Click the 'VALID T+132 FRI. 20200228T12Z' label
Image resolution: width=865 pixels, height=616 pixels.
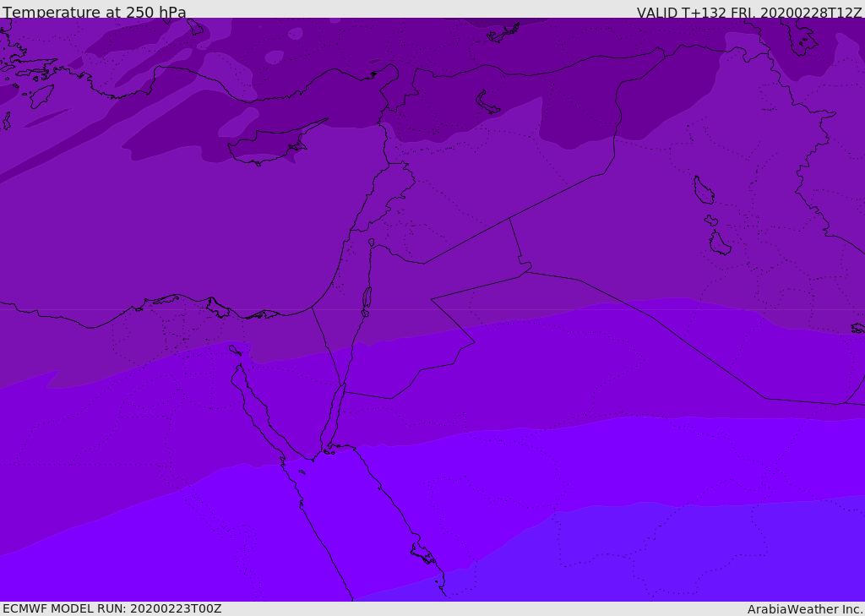tap(749, 12)
